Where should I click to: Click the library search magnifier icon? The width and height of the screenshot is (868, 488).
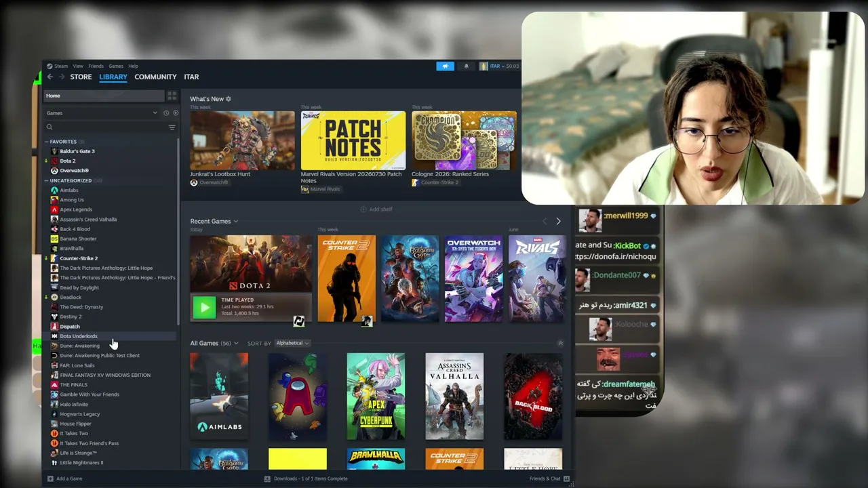click(50, 127)
